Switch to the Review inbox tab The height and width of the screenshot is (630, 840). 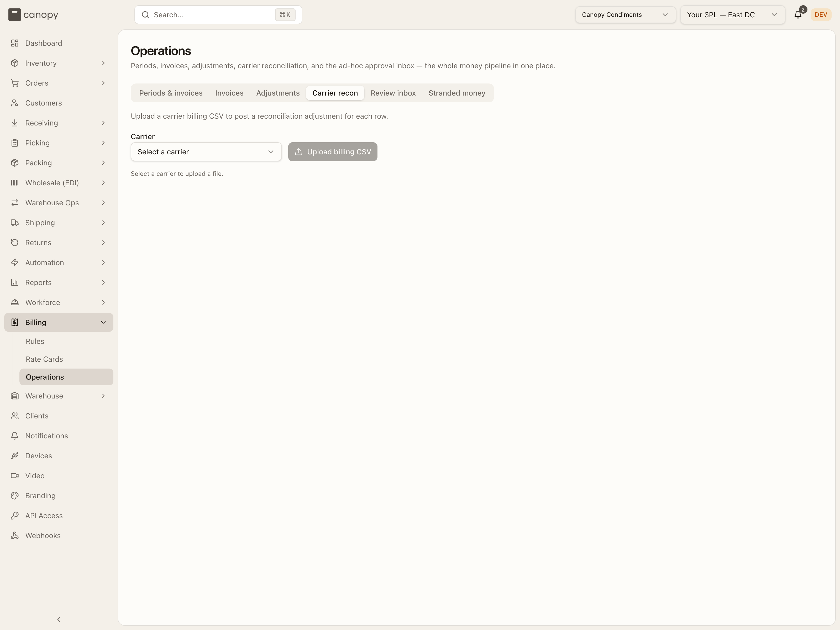(393, 93)
